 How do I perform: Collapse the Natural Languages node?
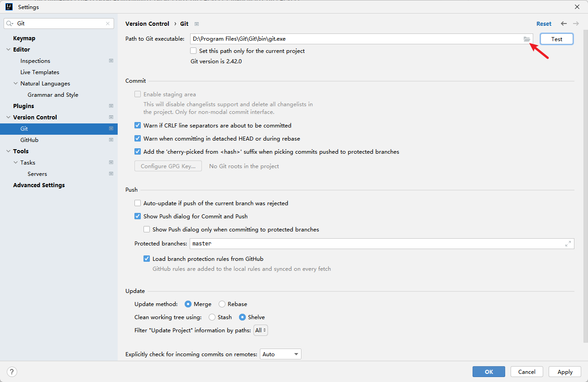tap(16, 84)
